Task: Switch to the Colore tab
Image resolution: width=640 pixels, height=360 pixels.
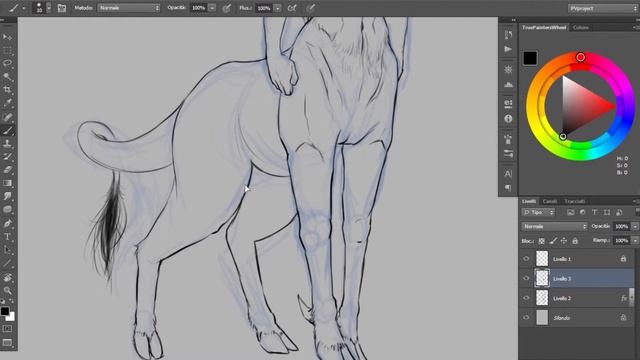Action: (580, 27)
